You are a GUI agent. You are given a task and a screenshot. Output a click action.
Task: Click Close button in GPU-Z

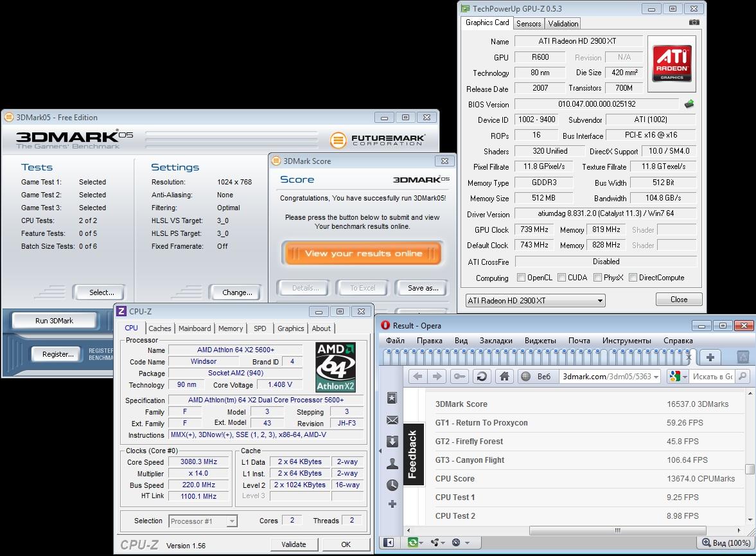pyautogui.click(x=679, y=300)
